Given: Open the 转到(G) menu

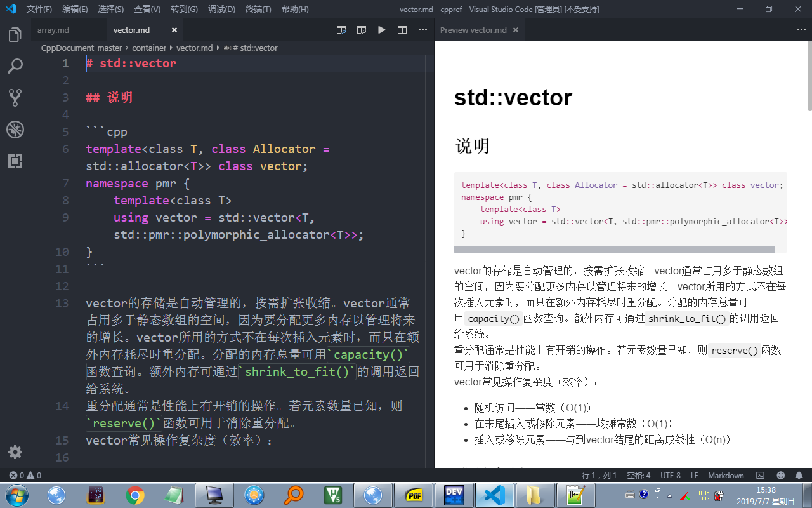Looking at the screenshot, I should (184, 9).
